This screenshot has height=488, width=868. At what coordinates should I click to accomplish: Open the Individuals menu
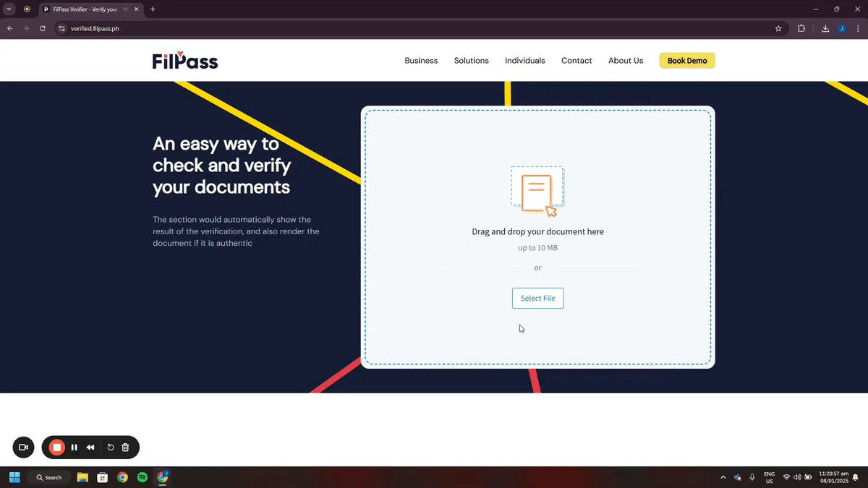point(525,61)
